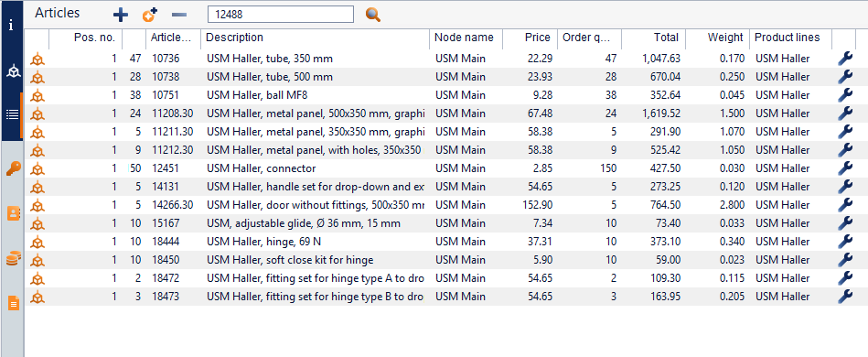The height and width of the screenshot is (357, 868).
Task: Click wrench icon for article 11208.30
Action: coord(845,114)
